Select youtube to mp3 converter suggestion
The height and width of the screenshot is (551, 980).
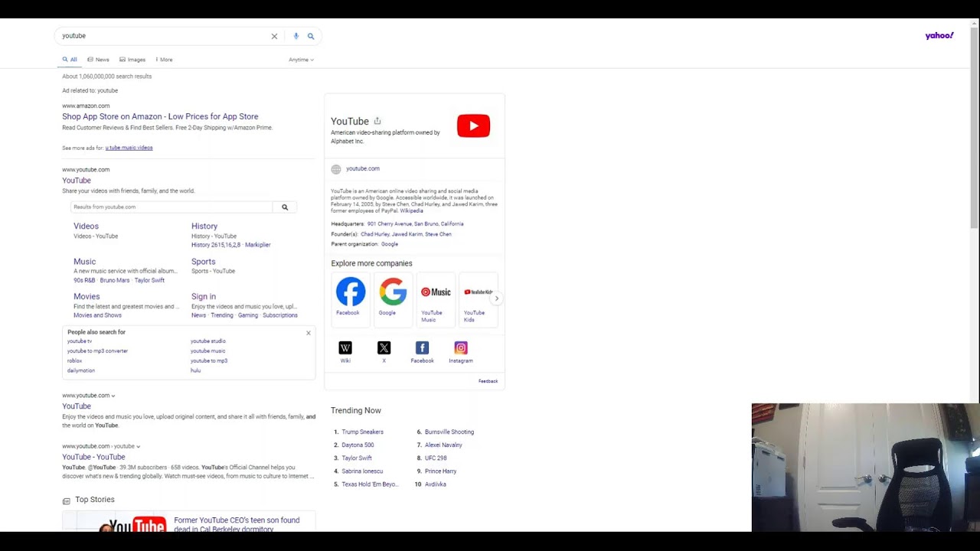(x=97, y=351)
